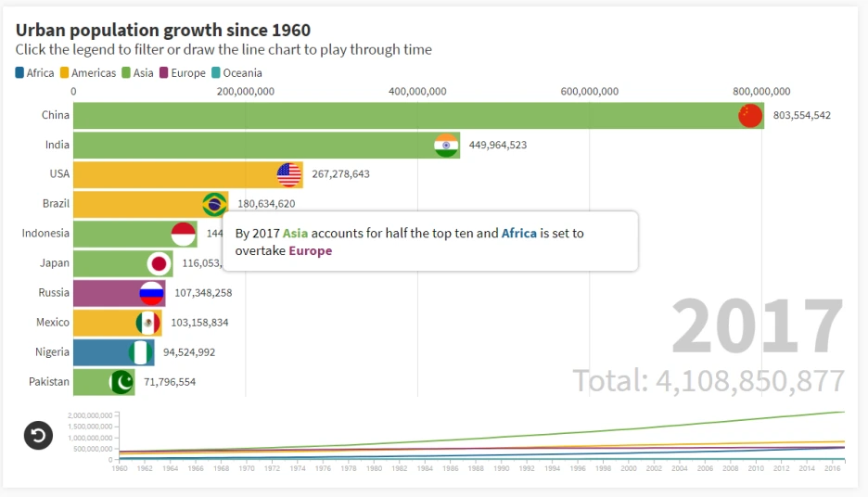Click Brazil's flag icon
The image size is (868, 497).
[215, 204]
